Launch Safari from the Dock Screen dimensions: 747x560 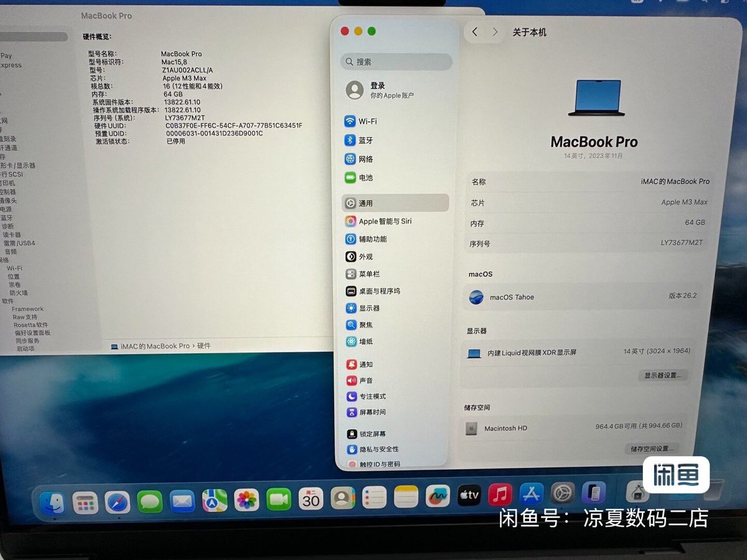pos(118,502)
